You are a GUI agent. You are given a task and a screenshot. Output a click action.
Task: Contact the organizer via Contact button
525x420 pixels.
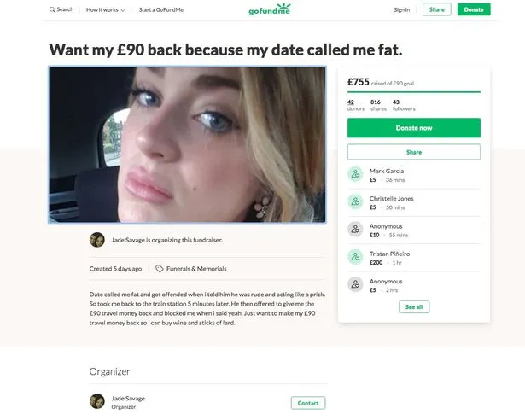point(307,403)
